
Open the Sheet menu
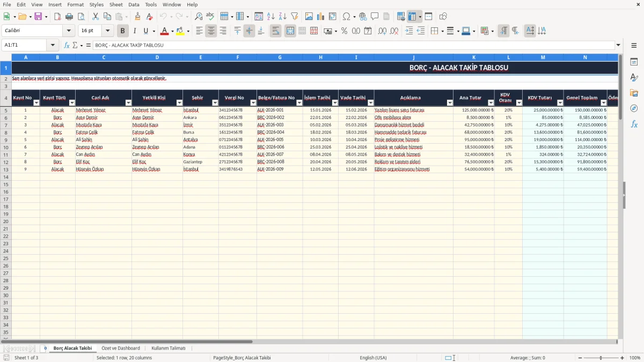click(x=116, y=4)
